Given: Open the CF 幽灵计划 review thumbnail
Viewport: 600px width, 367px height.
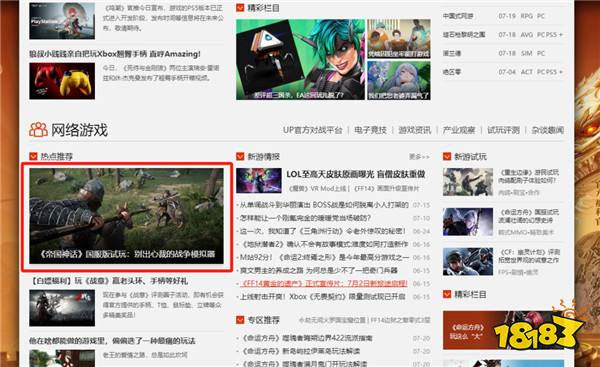Looking at the screenshot, I should tap(468, 261).
